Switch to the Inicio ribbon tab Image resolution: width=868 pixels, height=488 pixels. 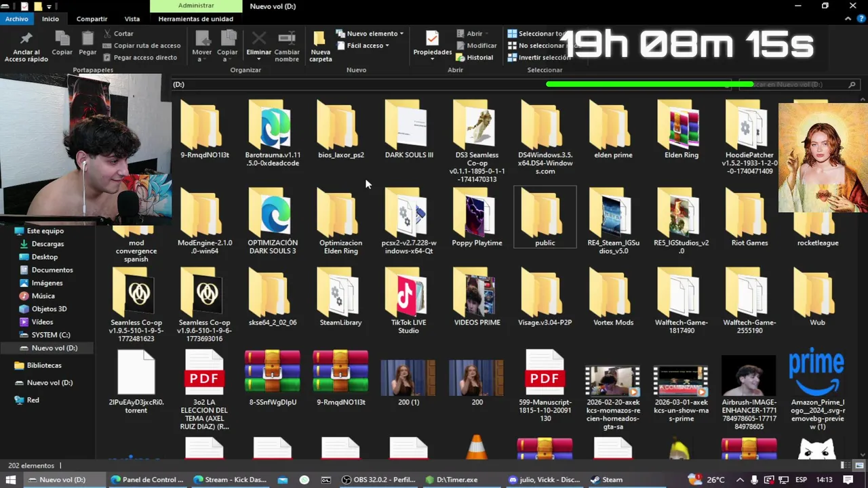50,19
